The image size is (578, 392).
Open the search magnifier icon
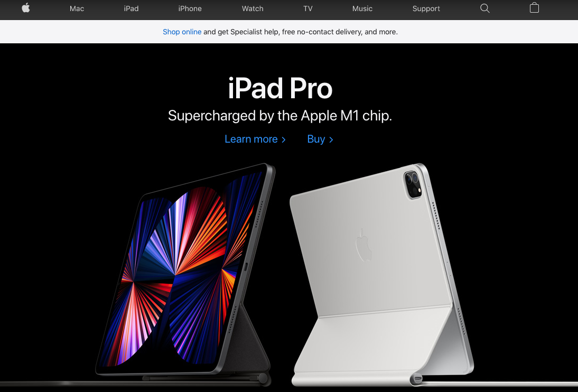tap(484, 8)
